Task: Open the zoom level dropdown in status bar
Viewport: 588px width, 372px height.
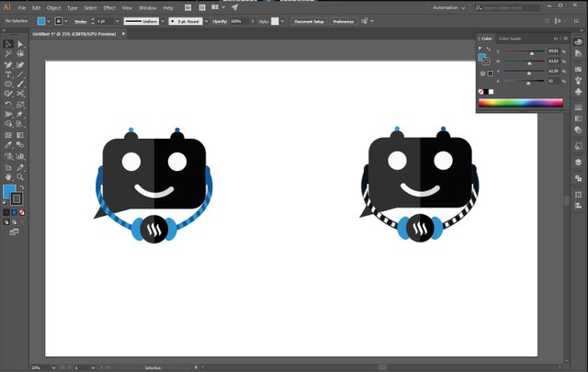Action: click(53, 368)
